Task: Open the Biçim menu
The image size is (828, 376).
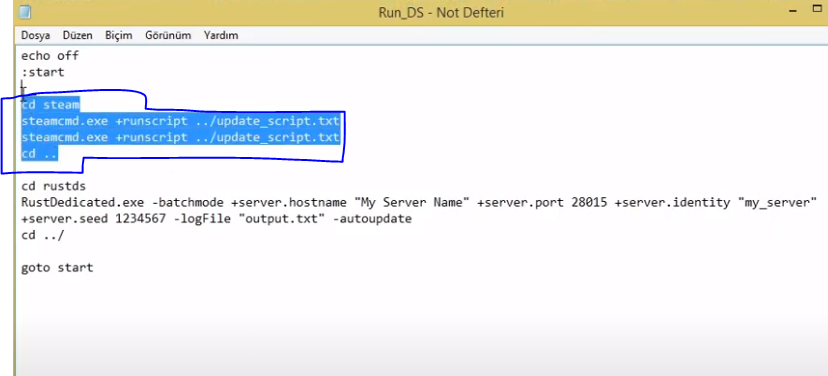Action: [x=119, y=35]
